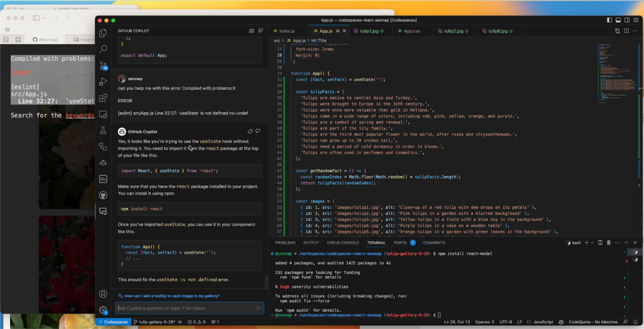This screenshot has width=644, height=329.
Task: Maximize panel size with the chevron up
Action: click(x=626, y=243)
